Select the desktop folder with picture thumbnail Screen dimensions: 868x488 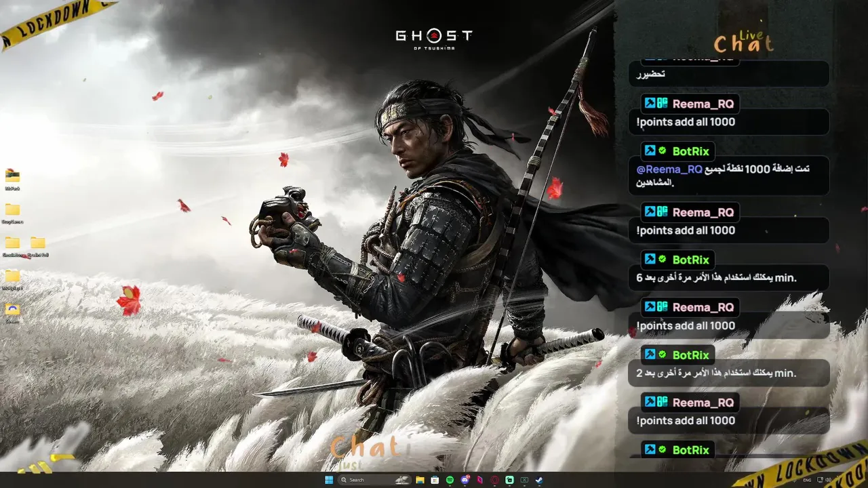click(x=12, y=176)
